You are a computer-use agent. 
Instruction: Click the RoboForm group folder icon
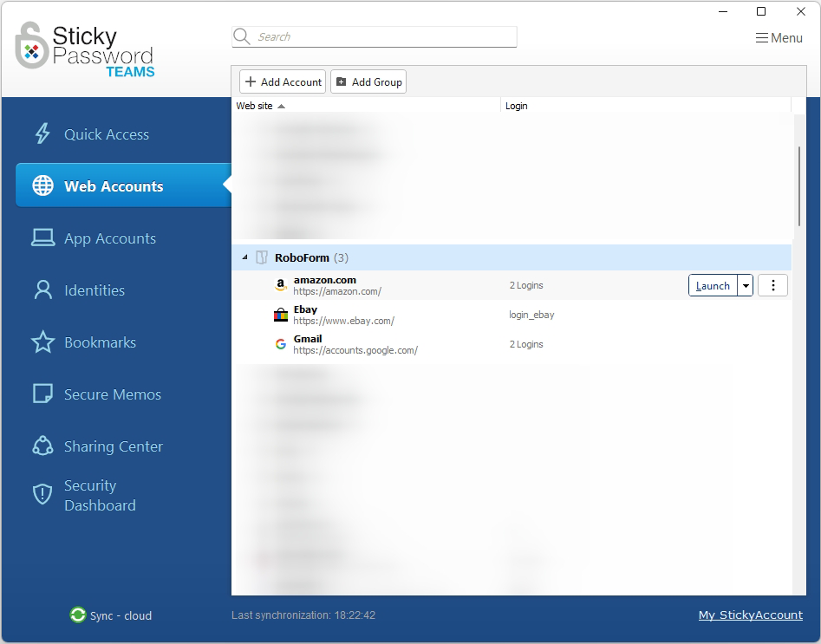(x=261, y=257)
